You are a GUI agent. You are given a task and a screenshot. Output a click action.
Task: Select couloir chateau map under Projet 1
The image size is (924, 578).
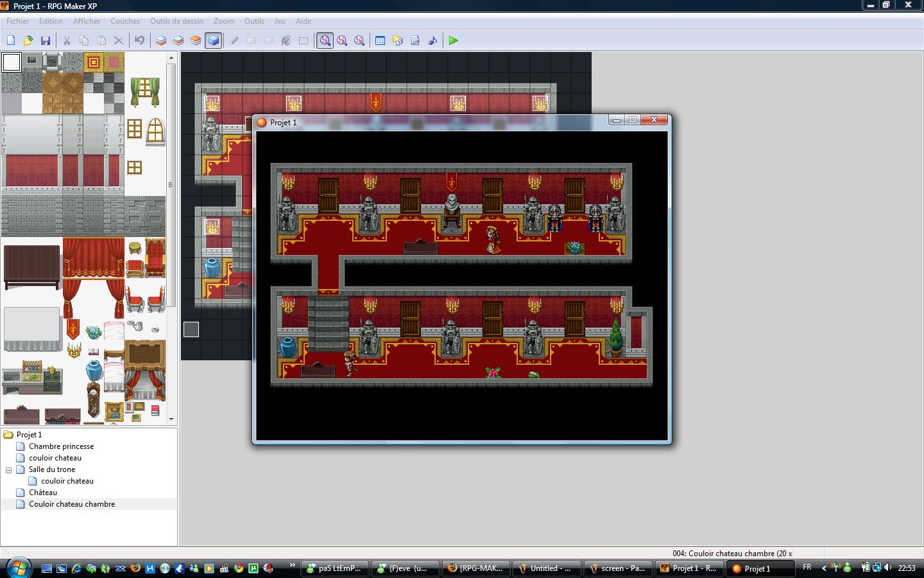tap(55, 458)
